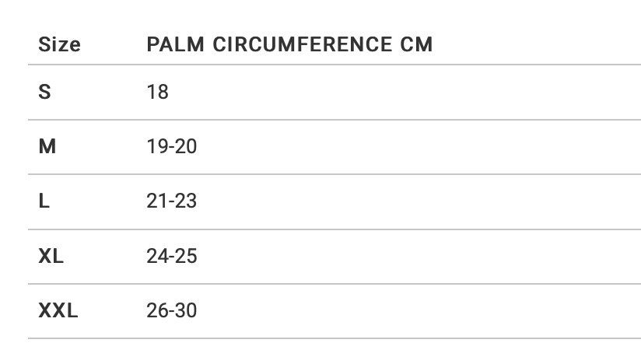Click the divider line below the XL row
641x364 pixels.
pyautogui.click(x=335, y=284)
